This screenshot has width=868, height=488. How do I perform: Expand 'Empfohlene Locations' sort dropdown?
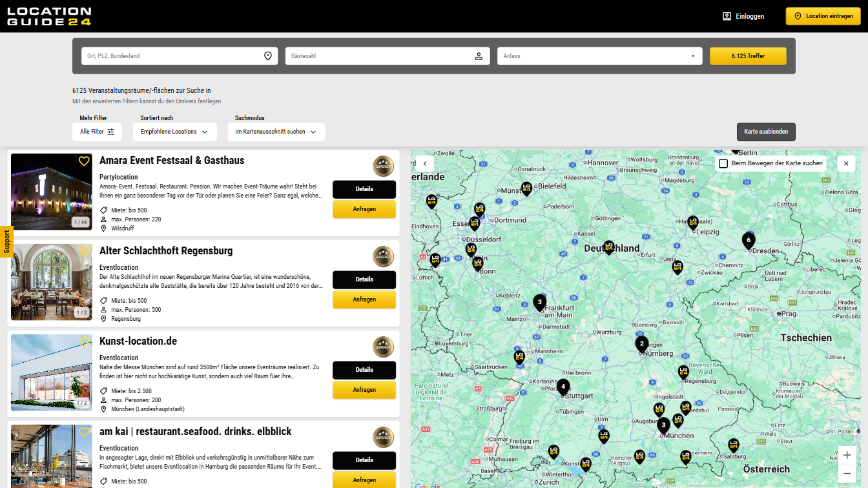174,132
